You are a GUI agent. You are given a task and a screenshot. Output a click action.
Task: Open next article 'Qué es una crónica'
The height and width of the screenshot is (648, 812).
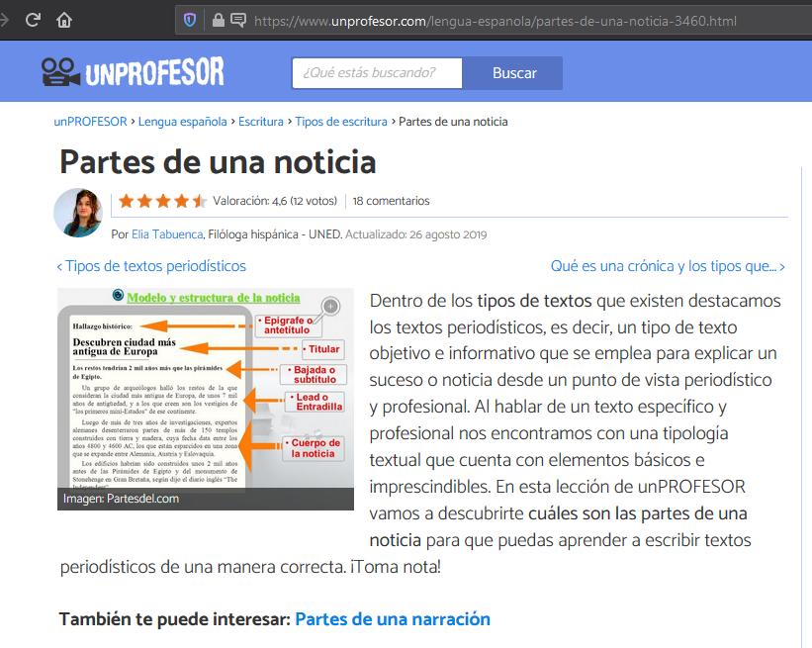[x=668, y=266]
